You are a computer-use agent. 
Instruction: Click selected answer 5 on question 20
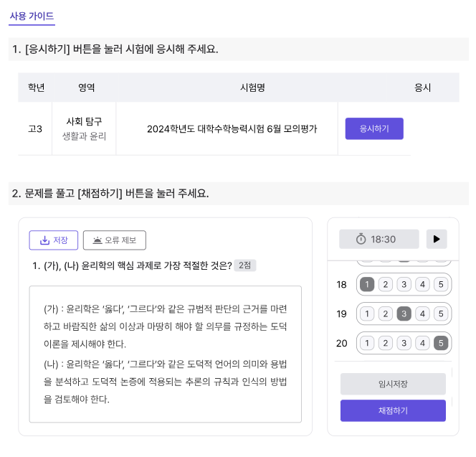click(x=441, y=343)
